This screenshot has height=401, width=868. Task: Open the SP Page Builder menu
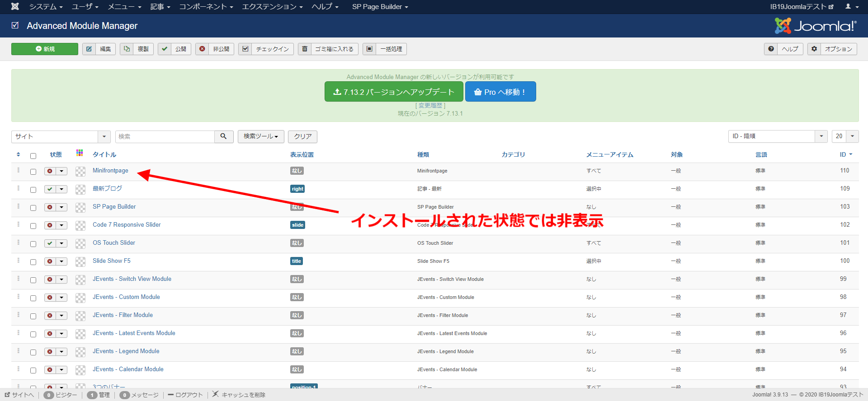[380, 7]
